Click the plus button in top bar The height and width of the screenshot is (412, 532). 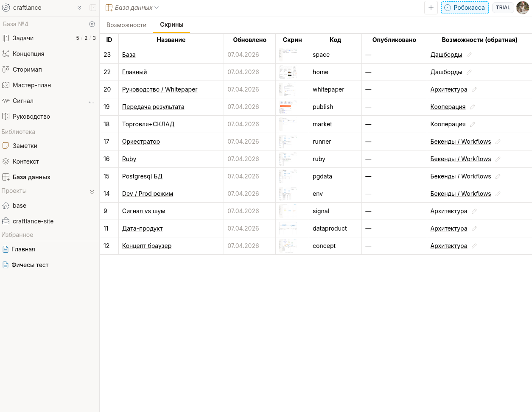[431, 8]
